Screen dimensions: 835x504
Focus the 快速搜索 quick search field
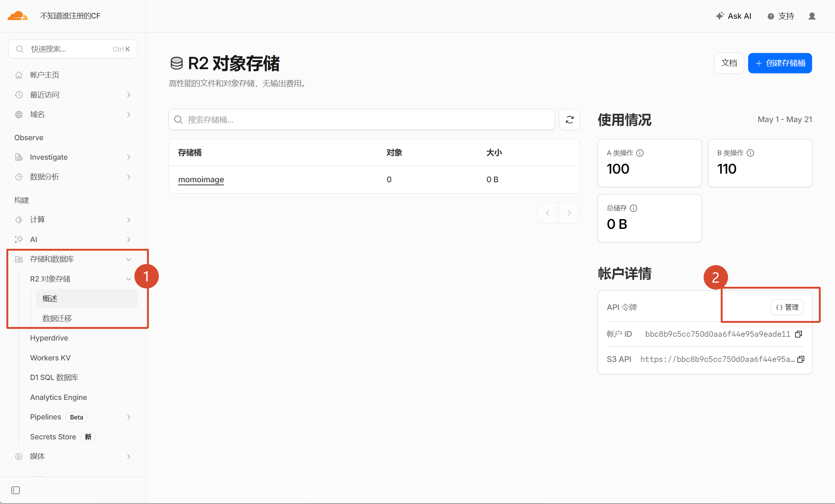73,49
